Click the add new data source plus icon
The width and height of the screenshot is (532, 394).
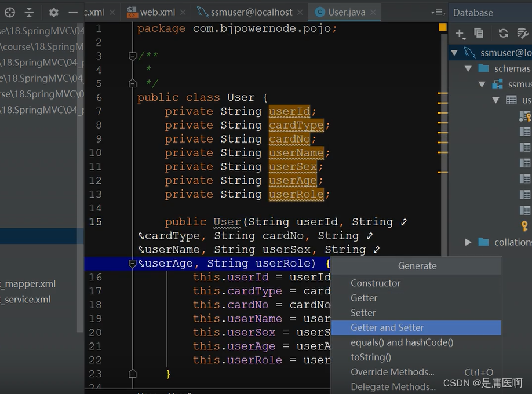tap(460, 33)
